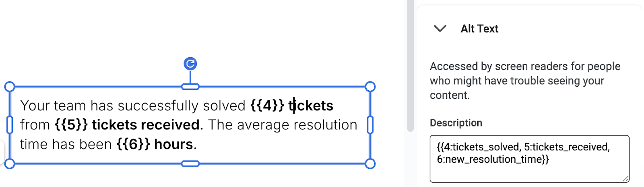Place cursor on the {{6}} placeholder

click(133, 144)
